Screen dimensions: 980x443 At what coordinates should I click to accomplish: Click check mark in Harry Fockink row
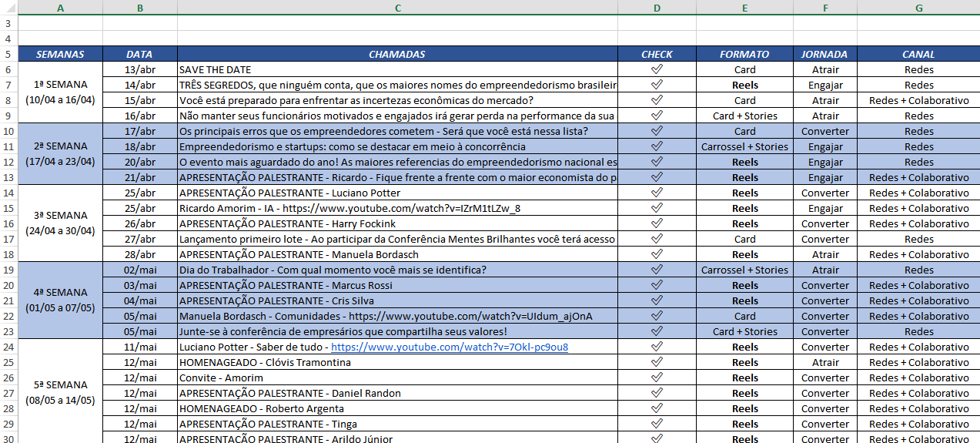click(657, 223)
